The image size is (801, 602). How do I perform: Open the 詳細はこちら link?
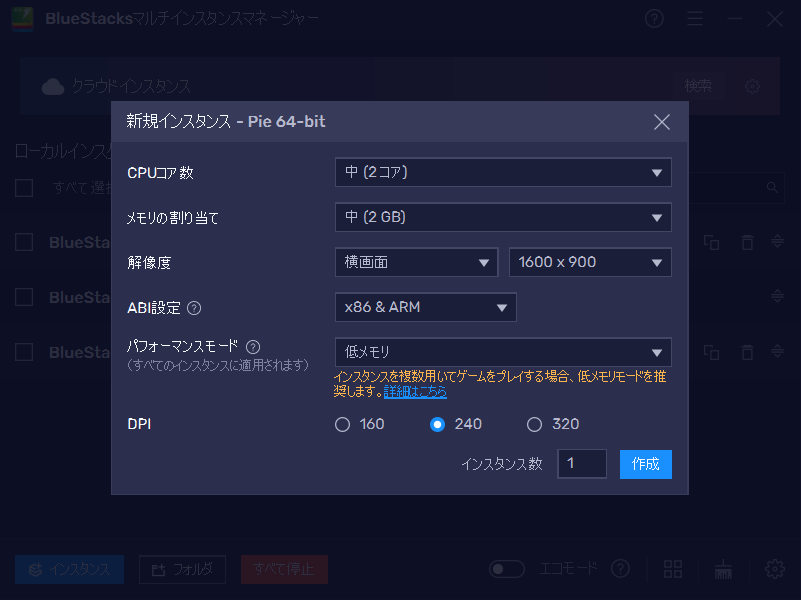[x=415, y=392]
